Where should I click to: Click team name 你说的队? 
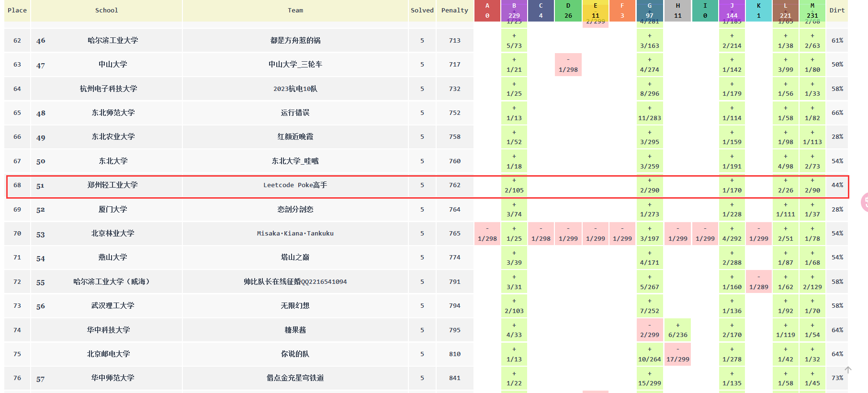click(x=295, y=354)
